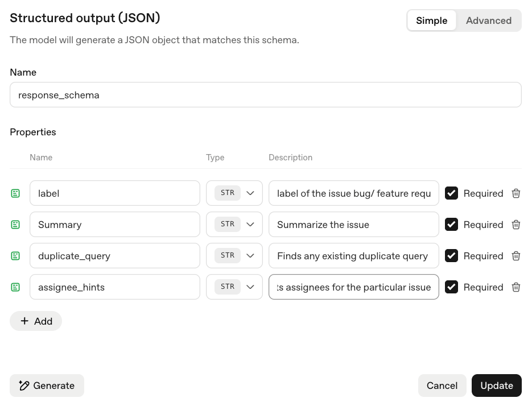Click the Type column header
The height and width of the screenshot is (402, 532).
point(215,158)
